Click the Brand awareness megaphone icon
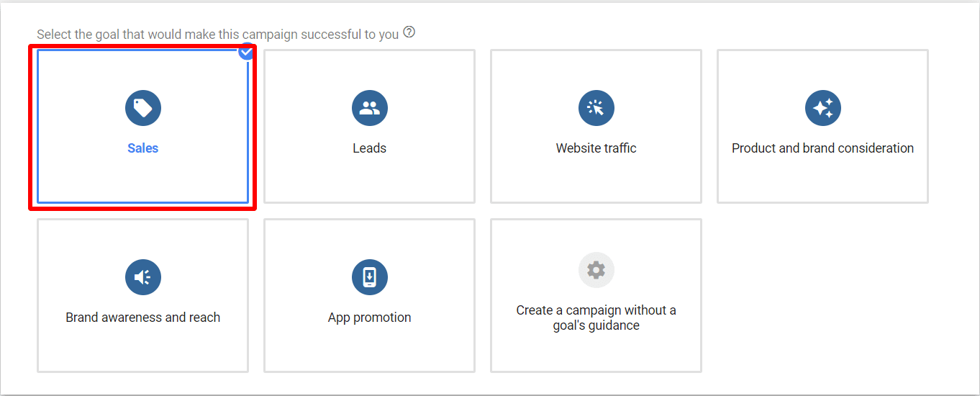Viewport: 980px width, 396px height. [x=142, y=277]
